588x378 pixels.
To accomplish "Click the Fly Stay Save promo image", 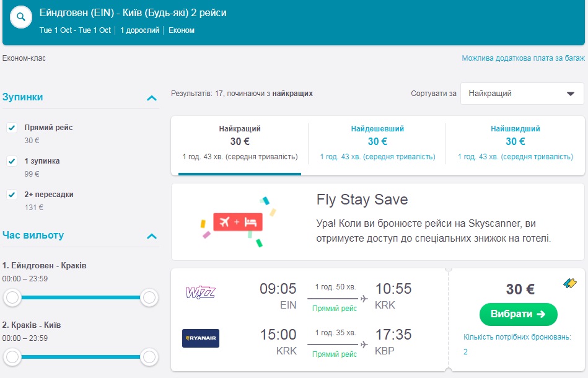I will pyautogui.click(x=239, y=221).
